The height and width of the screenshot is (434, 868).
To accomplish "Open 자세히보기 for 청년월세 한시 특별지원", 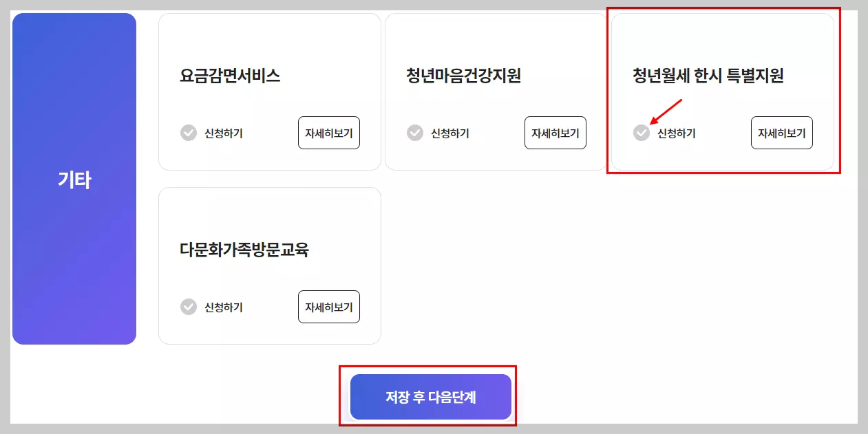I will click(781, 133).
